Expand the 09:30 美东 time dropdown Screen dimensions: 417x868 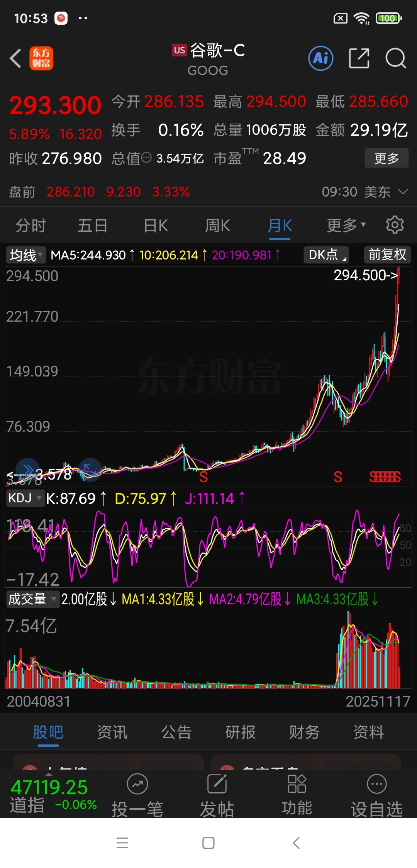[365, 192]
